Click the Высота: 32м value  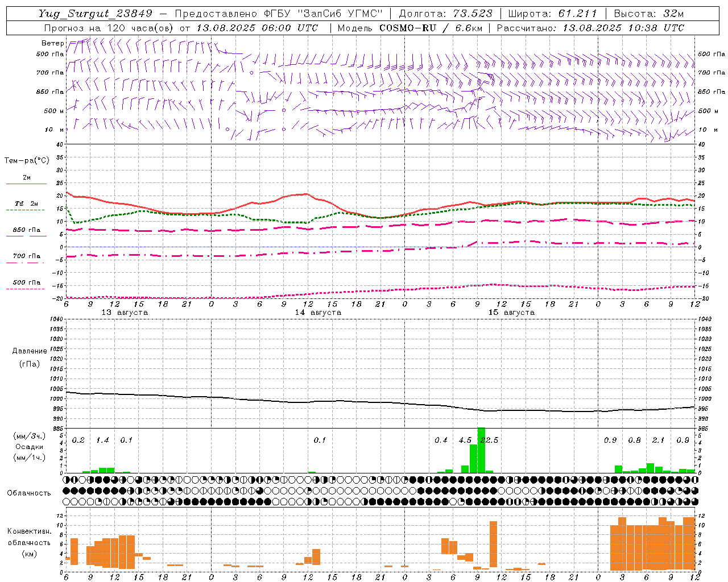[650, 14]
